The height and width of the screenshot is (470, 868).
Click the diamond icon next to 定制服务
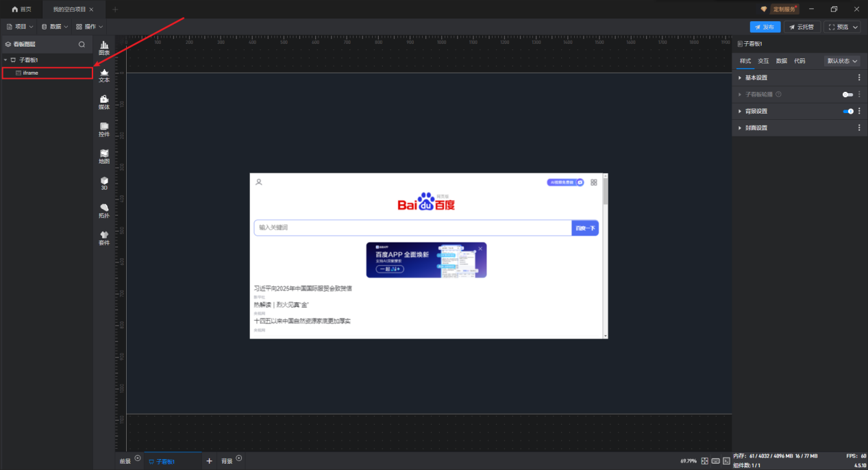tap(764, 9)
